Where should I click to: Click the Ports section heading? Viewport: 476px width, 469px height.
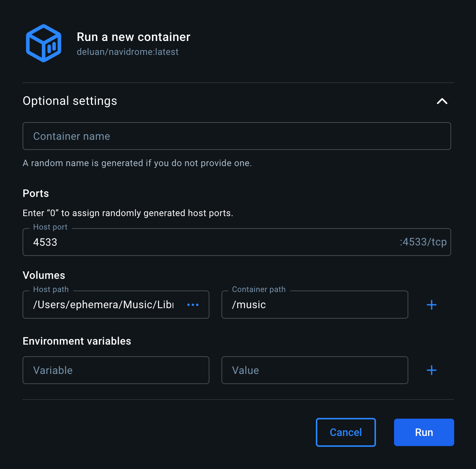(36, 193)
